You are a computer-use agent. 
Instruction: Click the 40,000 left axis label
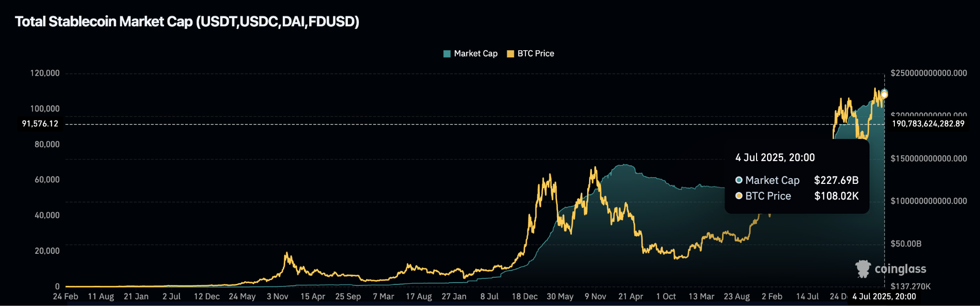click(47, 215)
